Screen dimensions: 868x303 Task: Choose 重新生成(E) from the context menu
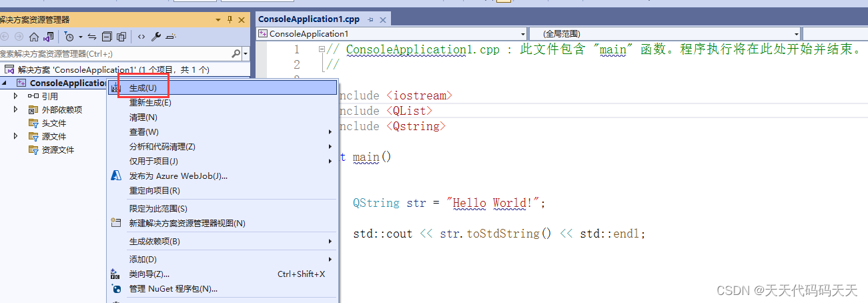click(x=222, y=102)
